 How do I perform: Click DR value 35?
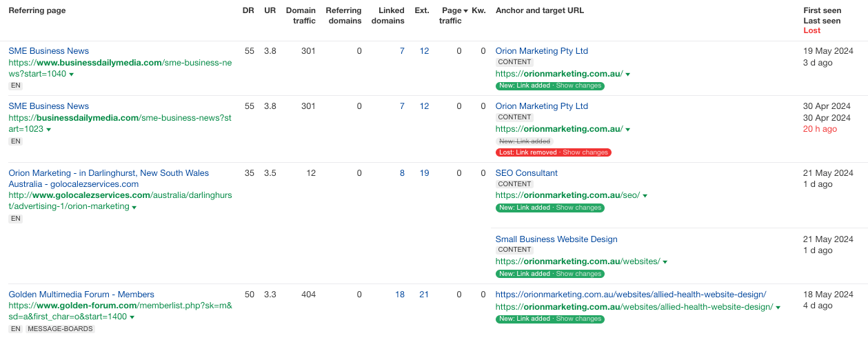250,173
